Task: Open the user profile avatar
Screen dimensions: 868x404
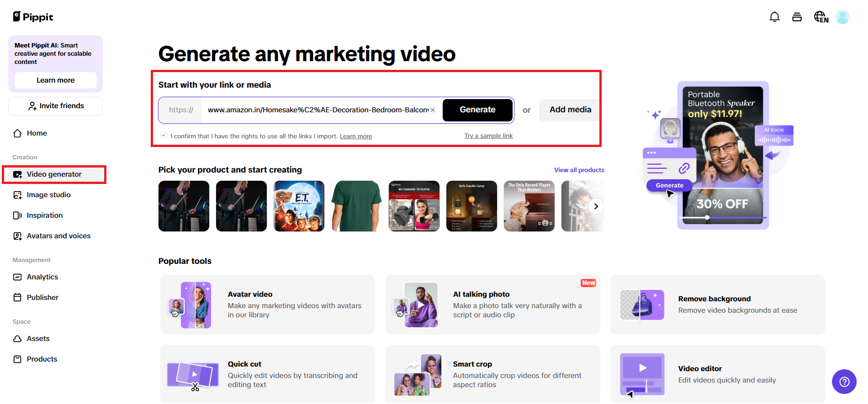Action: tap(842, 17)
